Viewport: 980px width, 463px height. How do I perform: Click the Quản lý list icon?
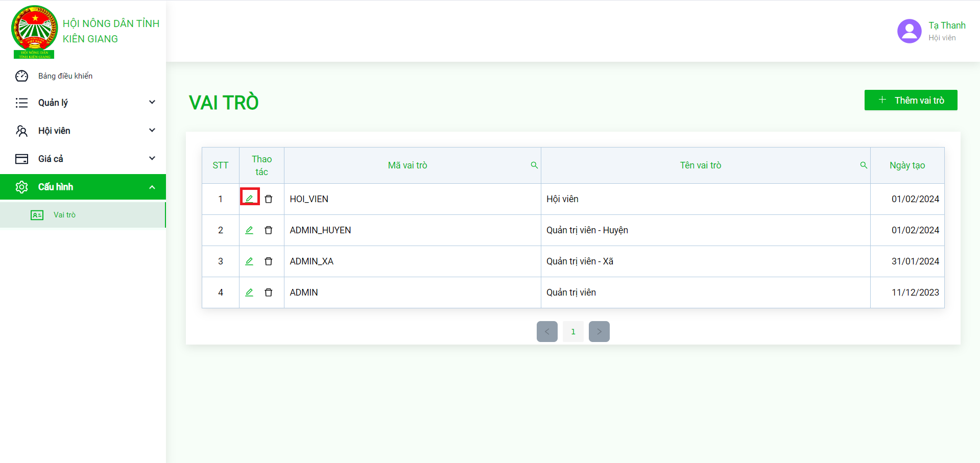pos(21,103)
